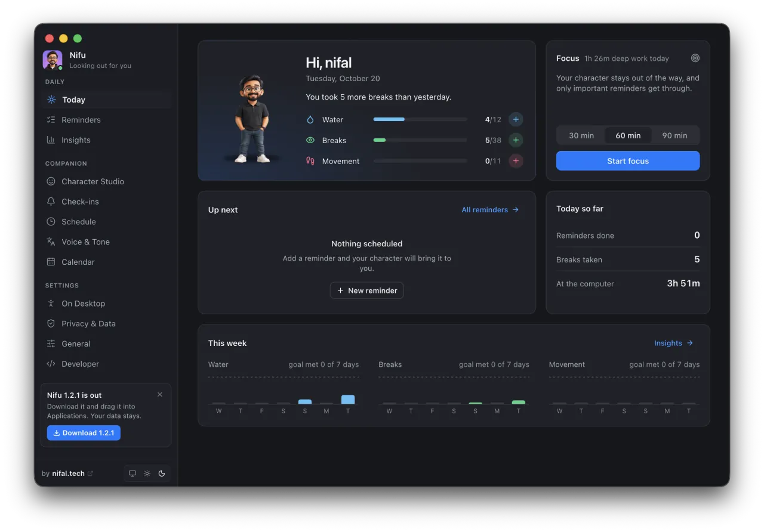Click the Water progress bar
Viewport: 764px width, 532px height.
[x=420, y=119]
